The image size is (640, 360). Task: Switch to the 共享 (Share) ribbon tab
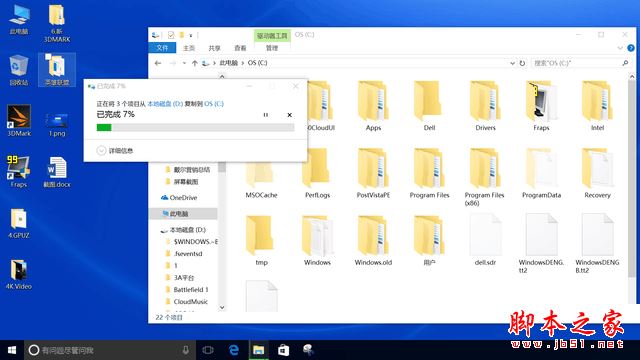[214, 48]
